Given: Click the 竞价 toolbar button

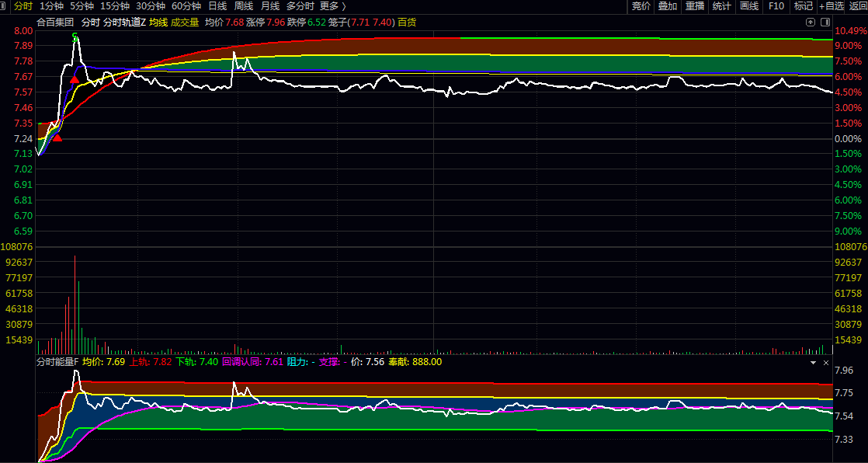Looking at the screenshot, I should tap(641, 6).
